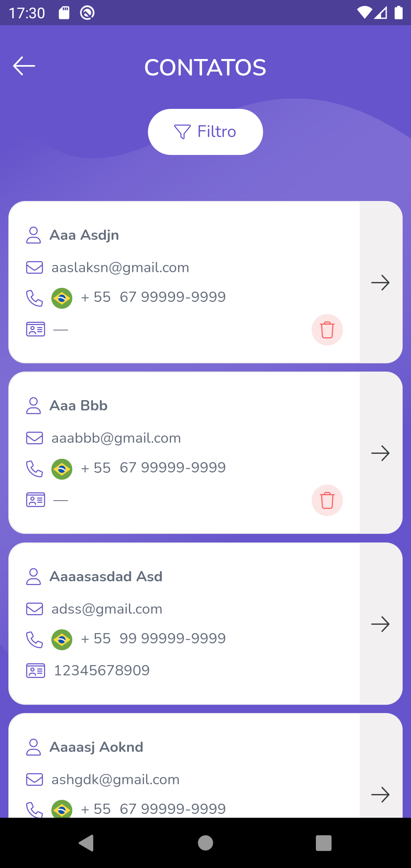The width and height of the screenshot is (411, 868).
Task: Open Aaaasasdad Asd contact details arrow
Action: [381, 624]
